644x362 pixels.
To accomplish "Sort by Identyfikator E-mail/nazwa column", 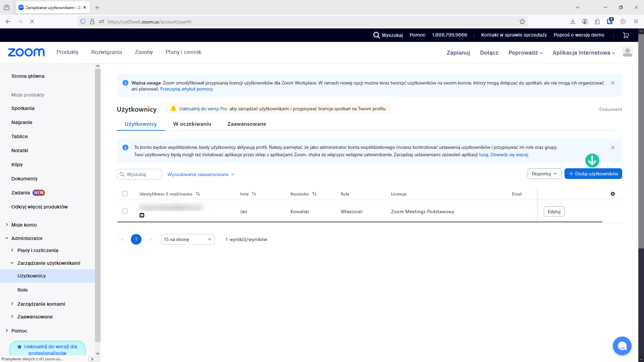I will (198, 194).
